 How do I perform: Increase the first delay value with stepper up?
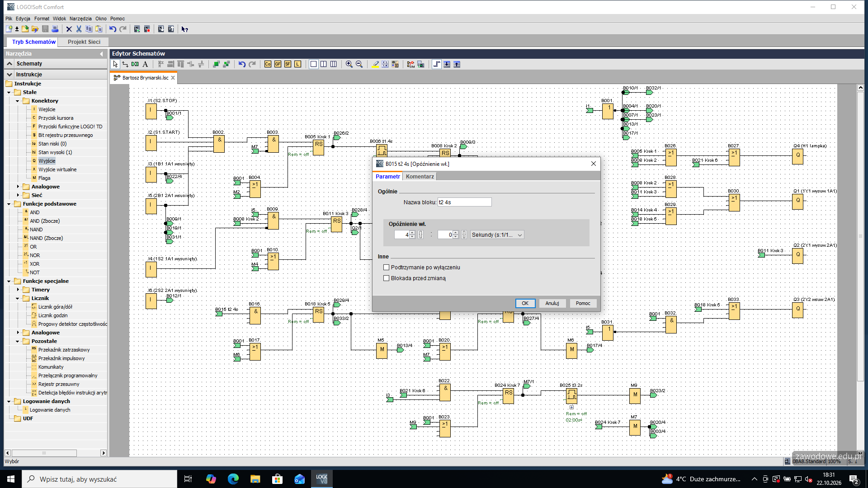tap(412, 233)
